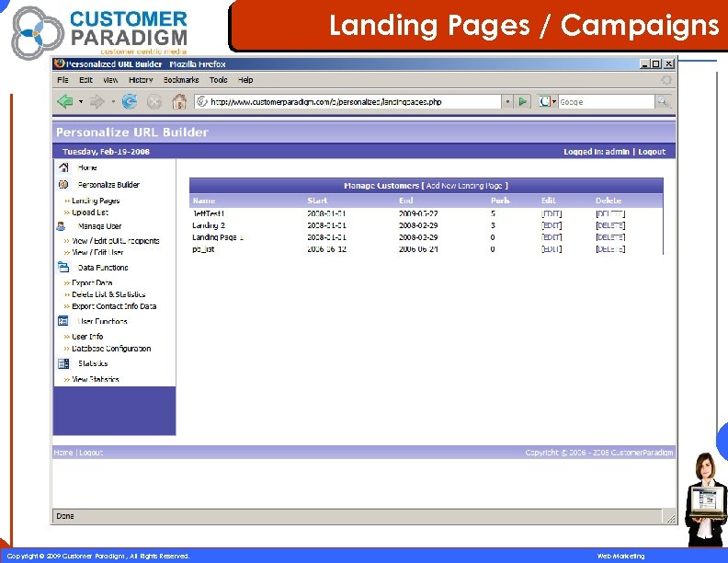Click the Data Functions folder icon
The height and width of the screenshot is (563, 728).
63,267
